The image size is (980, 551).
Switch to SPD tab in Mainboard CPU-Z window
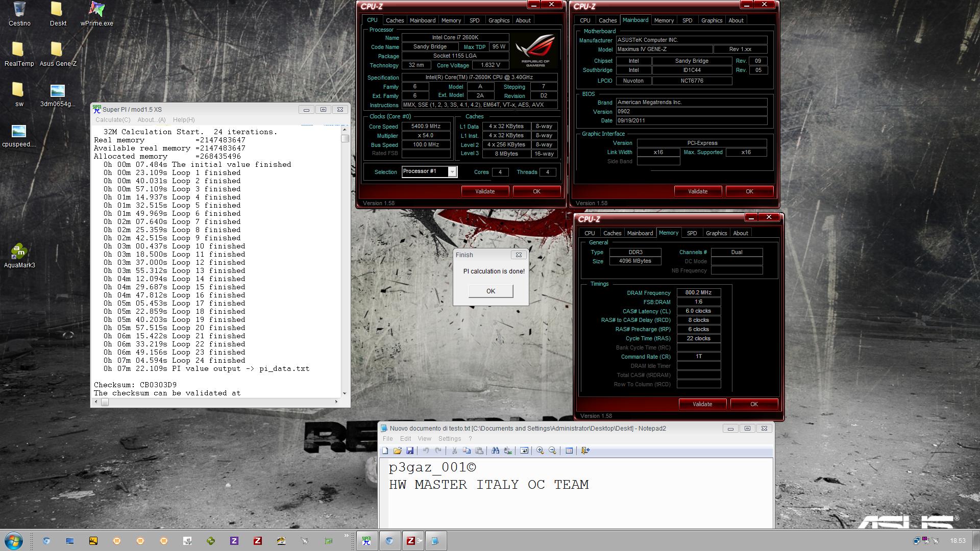(687, 20)
